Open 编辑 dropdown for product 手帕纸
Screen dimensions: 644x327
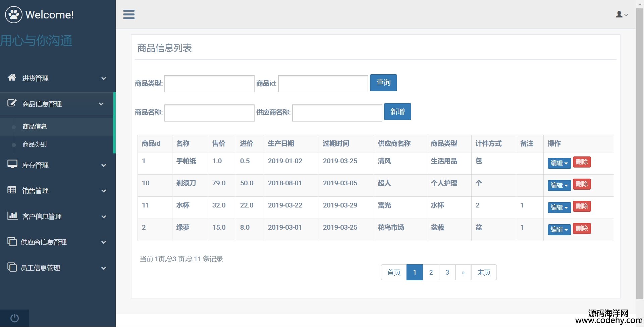559,163
